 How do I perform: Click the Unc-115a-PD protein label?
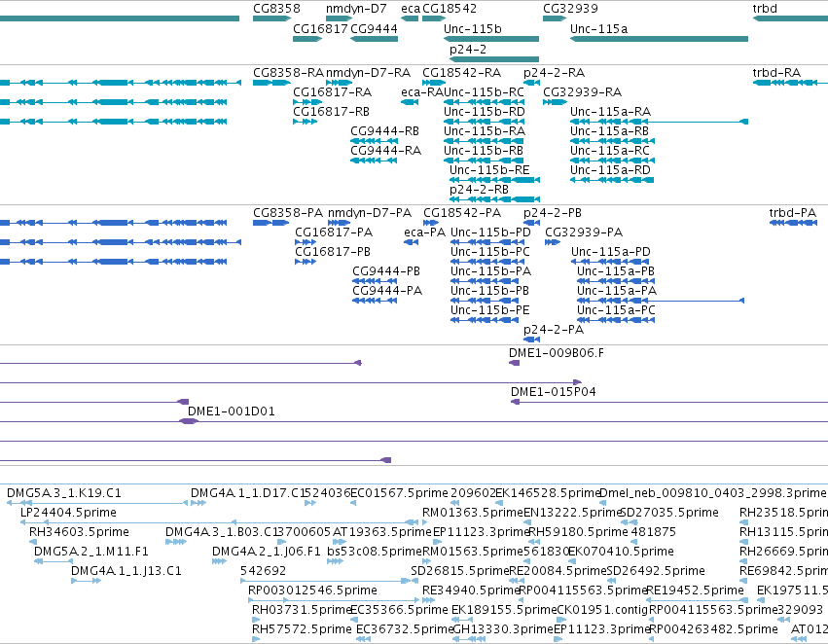(x=610, y=252)
